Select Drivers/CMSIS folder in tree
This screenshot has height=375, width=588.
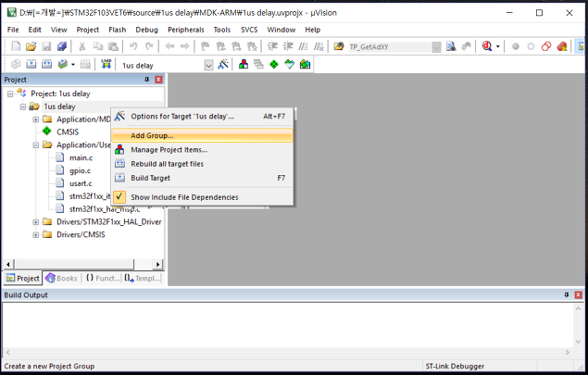(x=81, y=235)
